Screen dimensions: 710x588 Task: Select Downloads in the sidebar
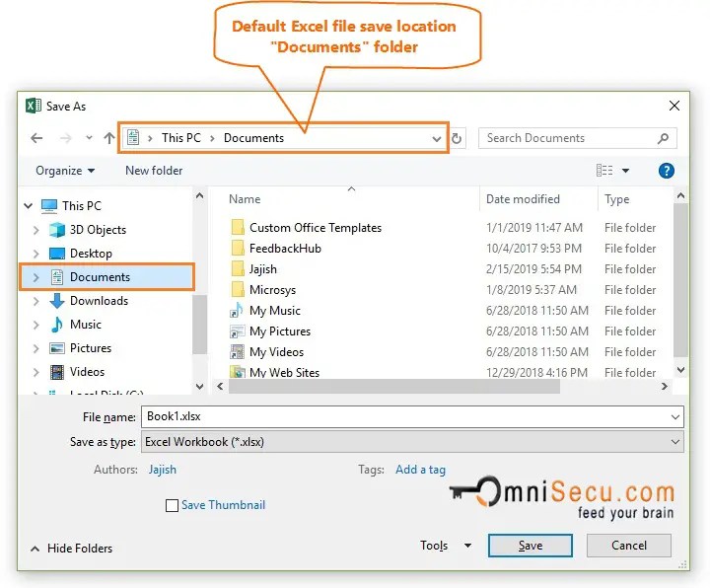(100, 301)
